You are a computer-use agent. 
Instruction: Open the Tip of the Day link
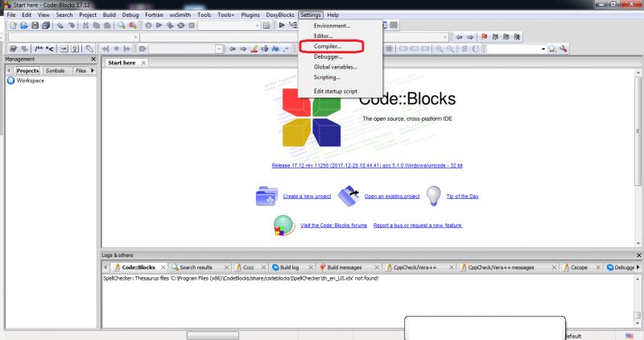[x=462, y=197]
